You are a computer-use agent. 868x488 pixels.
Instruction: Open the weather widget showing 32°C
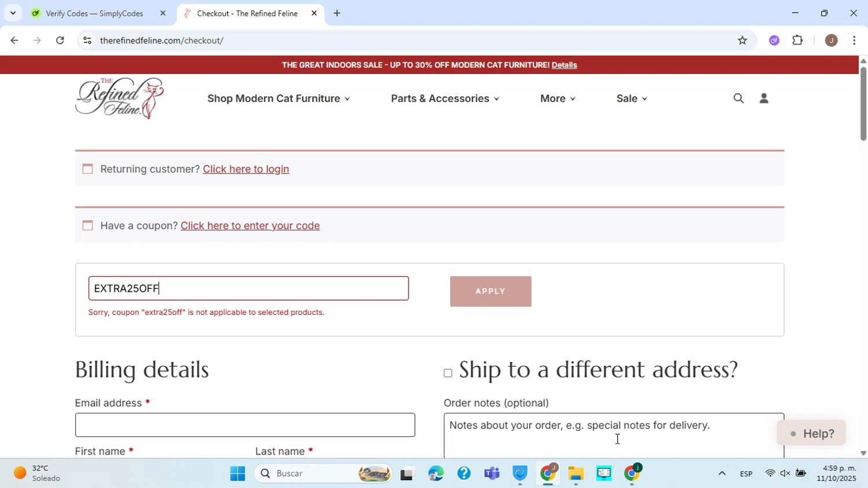click(x=38, y=474)
